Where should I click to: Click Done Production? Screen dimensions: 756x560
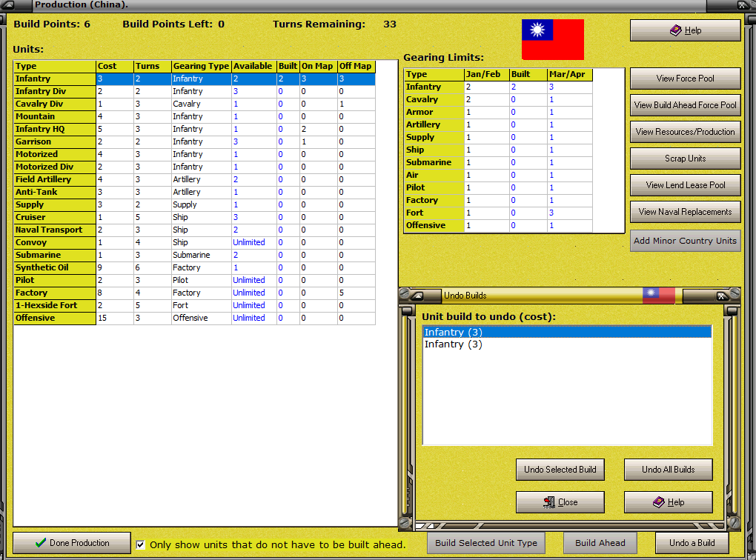pos(72,543)
